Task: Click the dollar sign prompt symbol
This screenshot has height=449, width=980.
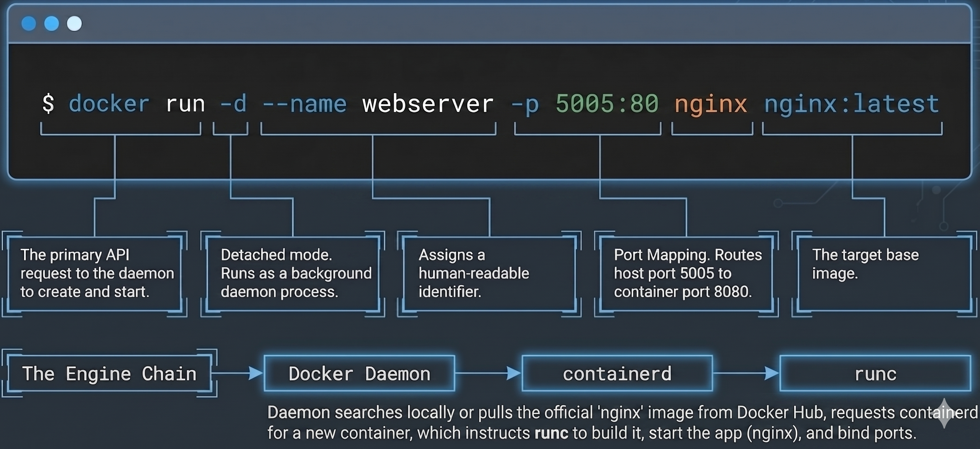Action: [48, 103]
